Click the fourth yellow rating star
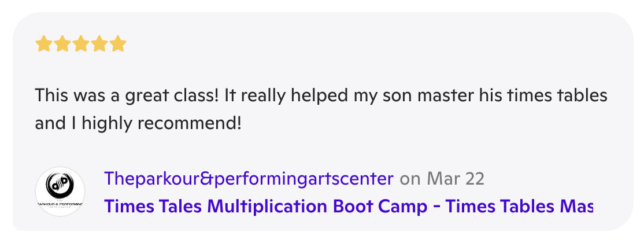644x250 pixels. click(99, 44)
